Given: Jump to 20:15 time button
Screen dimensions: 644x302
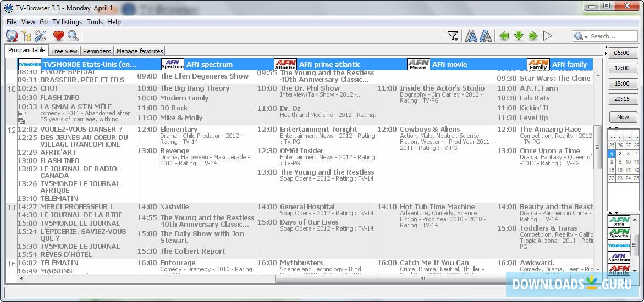Looking at the screenshot, I should point(623,99).
